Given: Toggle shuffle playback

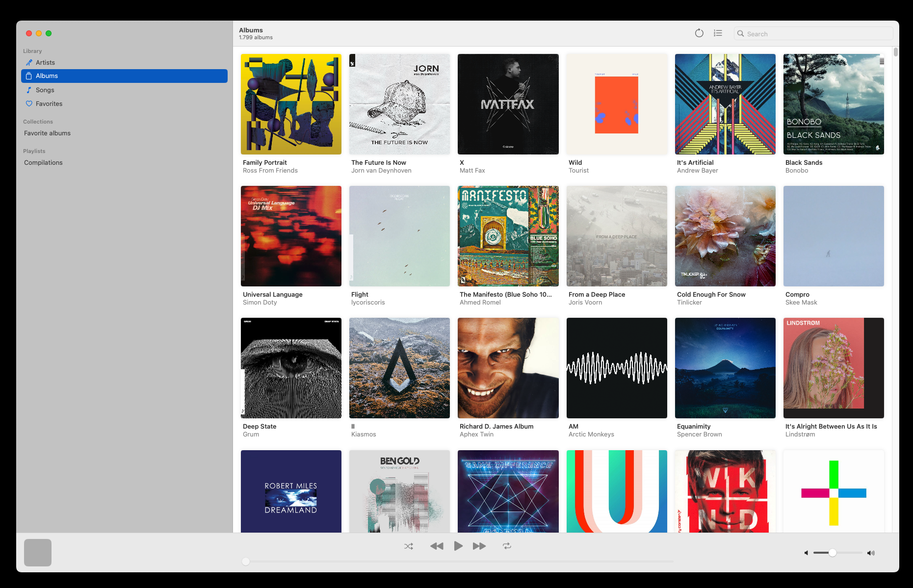Looking at the screenshot, I should coord(409,546).
